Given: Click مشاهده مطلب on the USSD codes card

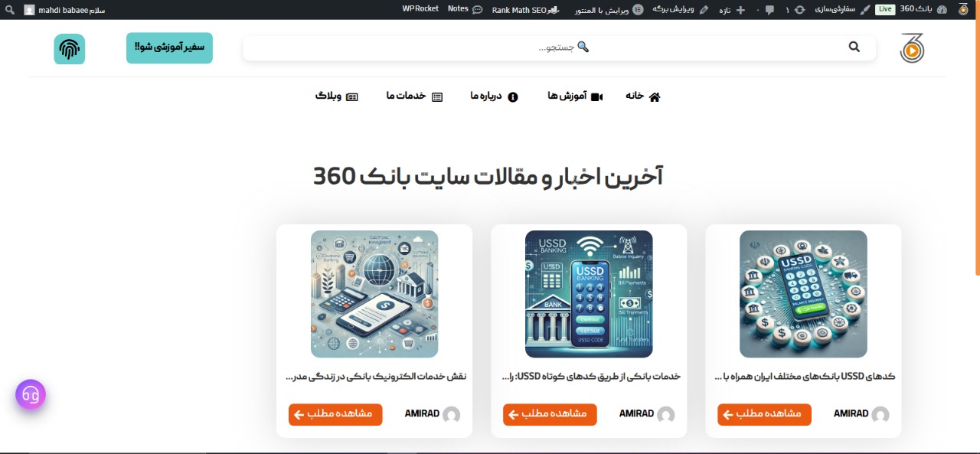Looking at the screenshot, I should [x=764, y=414].
